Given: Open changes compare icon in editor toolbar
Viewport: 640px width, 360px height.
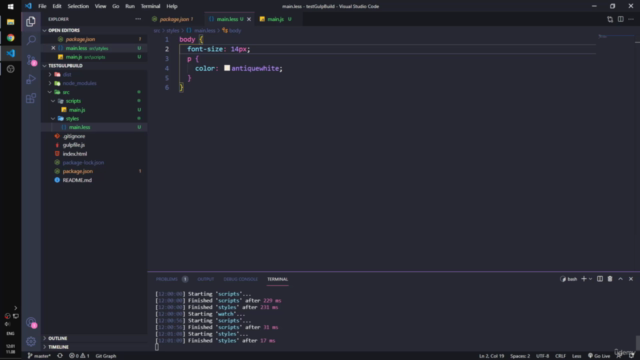Looking at the screenshot, I should pyautogui.click(x=610, y=19).
